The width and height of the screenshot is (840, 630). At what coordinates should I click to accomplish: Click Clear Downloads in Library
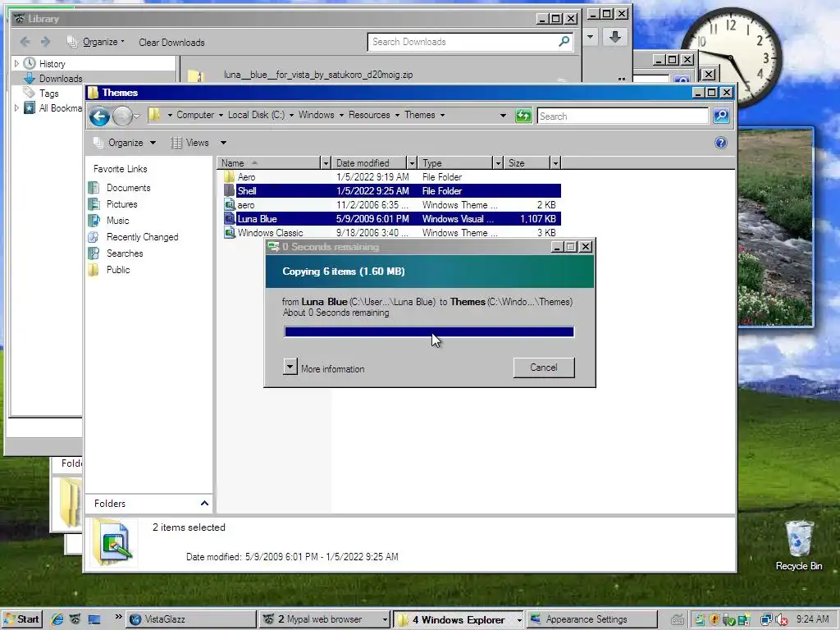[x=171, y=43]
